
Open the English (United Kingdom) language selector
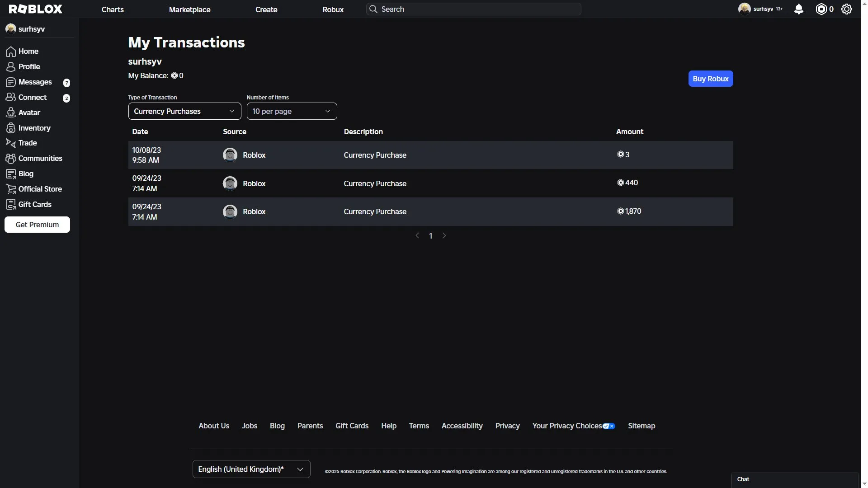pos(251,469)
